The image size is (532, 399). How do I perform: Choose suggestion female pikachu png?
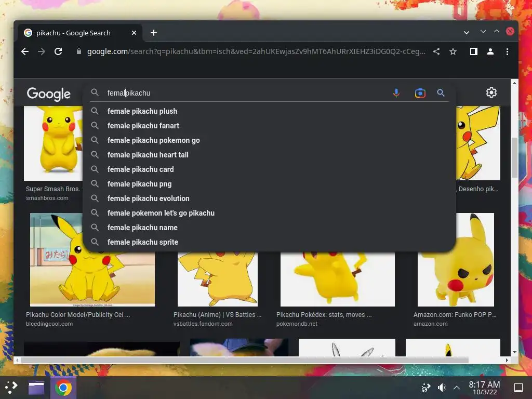click(269, 184)
